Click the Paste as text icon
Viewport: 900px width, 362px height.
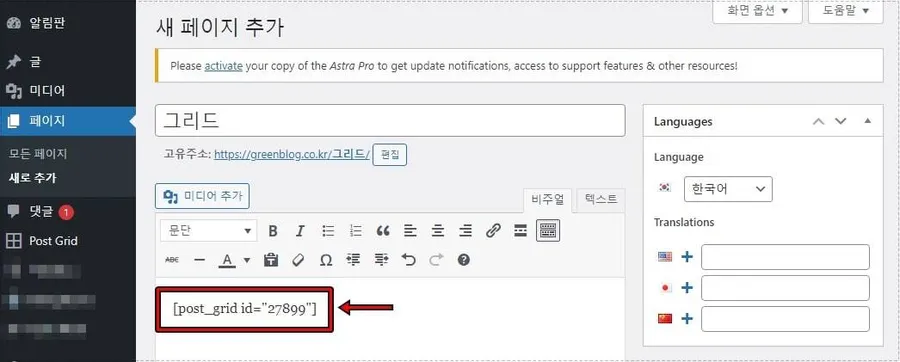pyautogui.click(x=270, y=260)
